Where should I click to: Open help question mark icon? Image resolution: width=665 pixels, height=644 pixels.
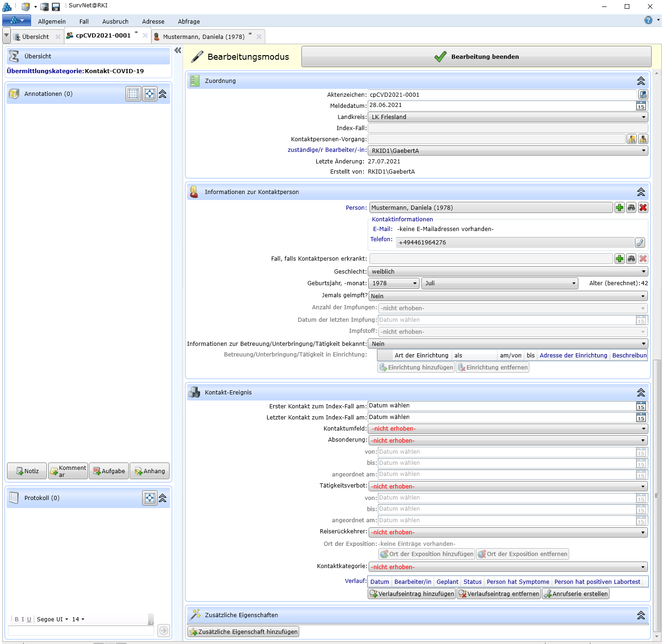click(x=648, y=20)
